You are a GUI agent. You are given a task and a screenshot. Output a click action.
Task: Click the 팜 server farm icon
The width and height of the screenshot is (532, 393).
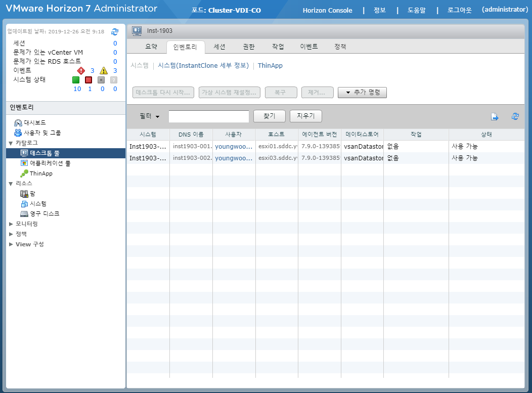(24, 194)
